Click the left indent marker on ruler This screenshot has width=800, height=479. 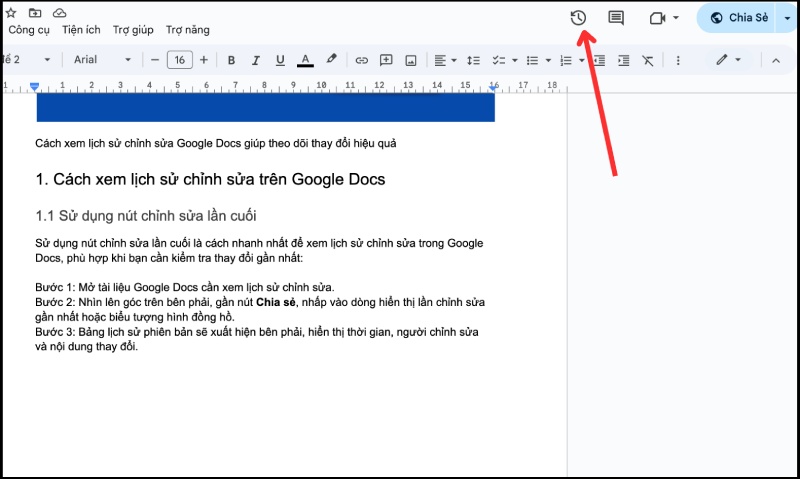point(34,87)
